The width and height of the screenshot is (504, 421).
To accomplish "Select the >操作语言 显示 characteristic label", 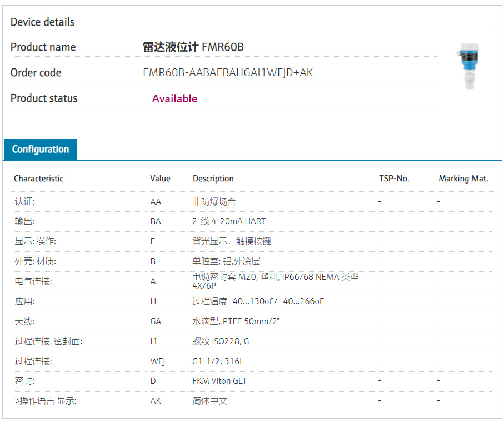I will coord(46,401).
